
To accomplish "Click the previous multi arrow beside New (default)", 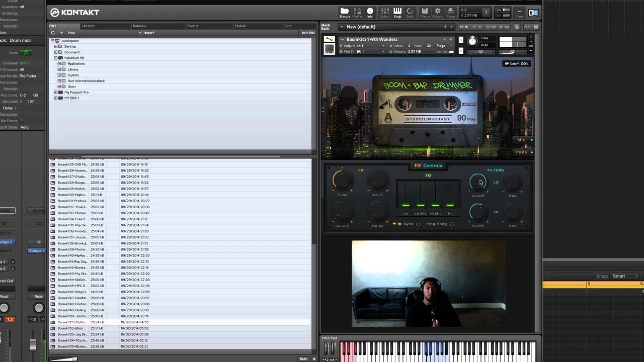I will coord(444,27).
